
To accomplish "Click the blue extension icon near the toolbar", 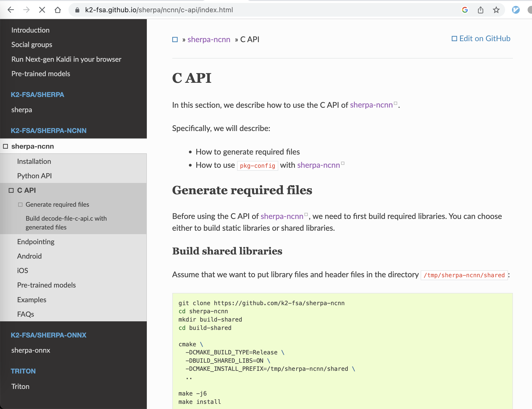I will point(516,10).
